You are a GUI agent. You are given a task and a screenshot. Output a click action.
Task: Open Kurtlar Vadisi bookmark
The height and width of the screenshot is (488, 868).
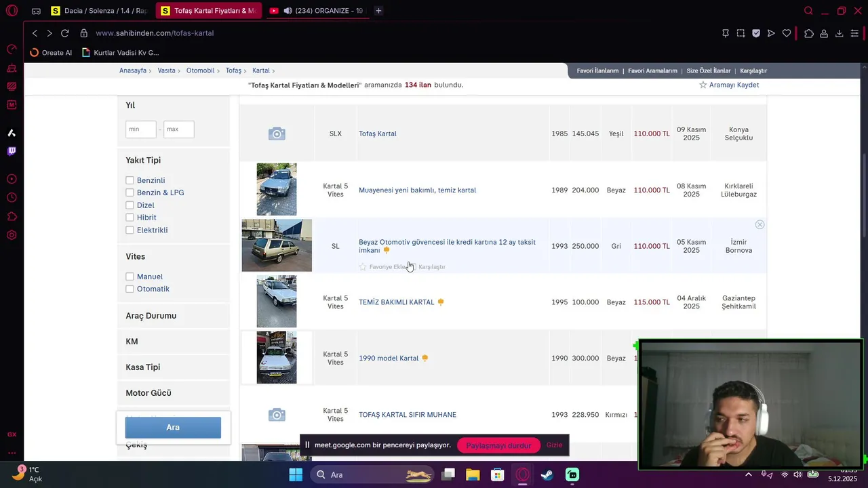pyautogui.click(x=120, y=52)
